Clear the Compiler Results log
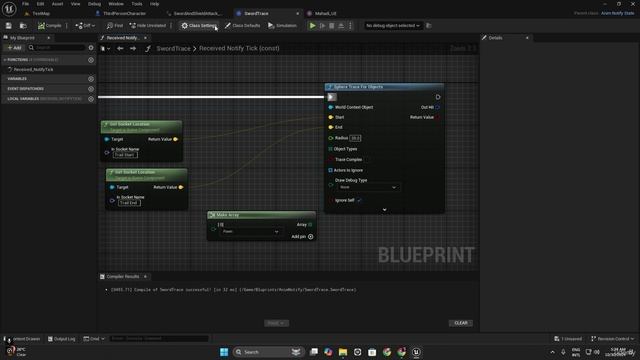The width and height of the screenshot is (640, 360). pyautogui.click(x=461, y=323)
